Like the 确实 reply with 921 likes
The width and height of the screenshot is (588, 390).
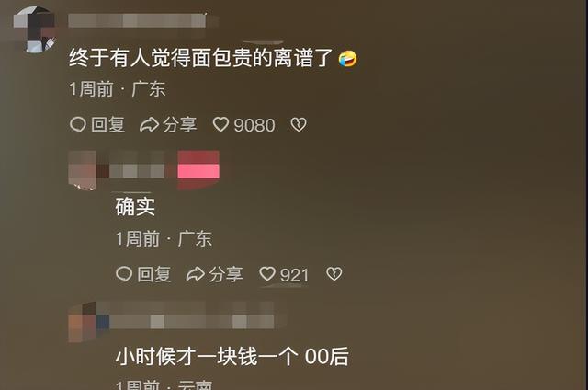pos(267,273)
